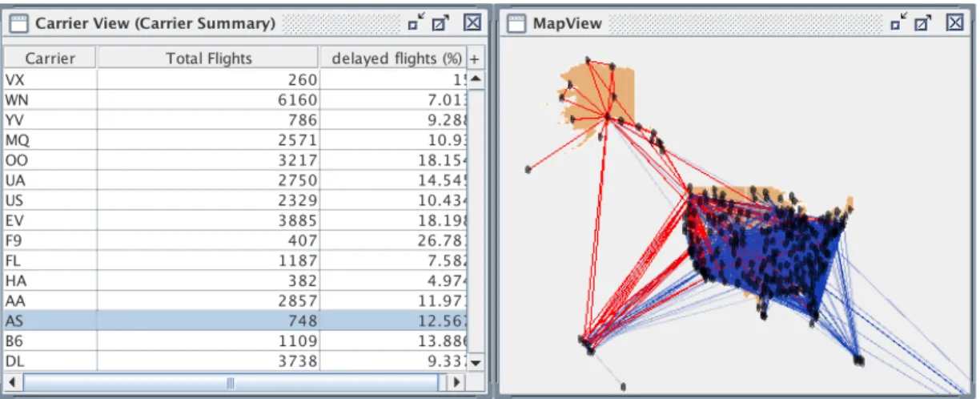
Task: Click total flights value 3738
Action: coord(297,361)
